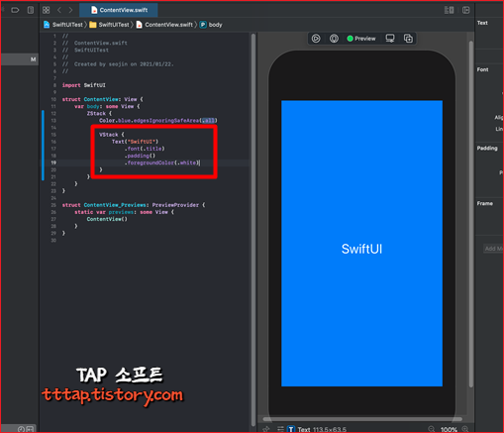Select the SwiftUI text in canvas
This screenshot has width=504, height=433.
point(361,249)
